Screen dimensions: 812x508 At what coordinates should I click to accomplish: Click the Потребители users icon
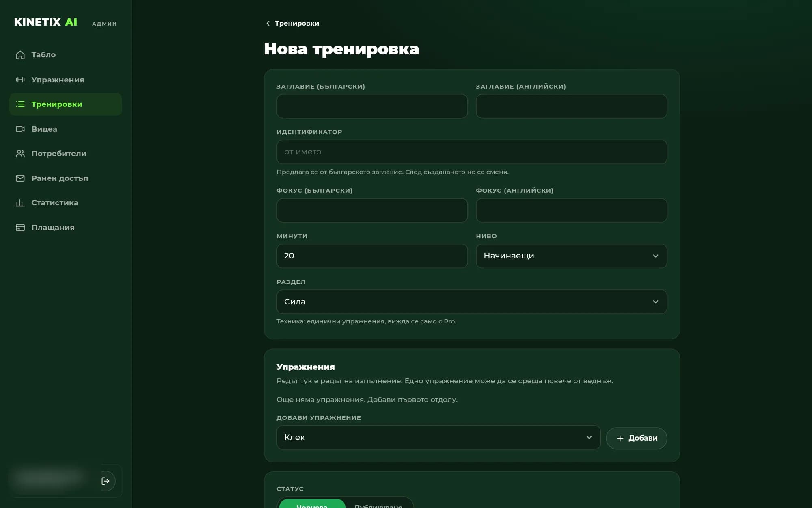[20, 154]
